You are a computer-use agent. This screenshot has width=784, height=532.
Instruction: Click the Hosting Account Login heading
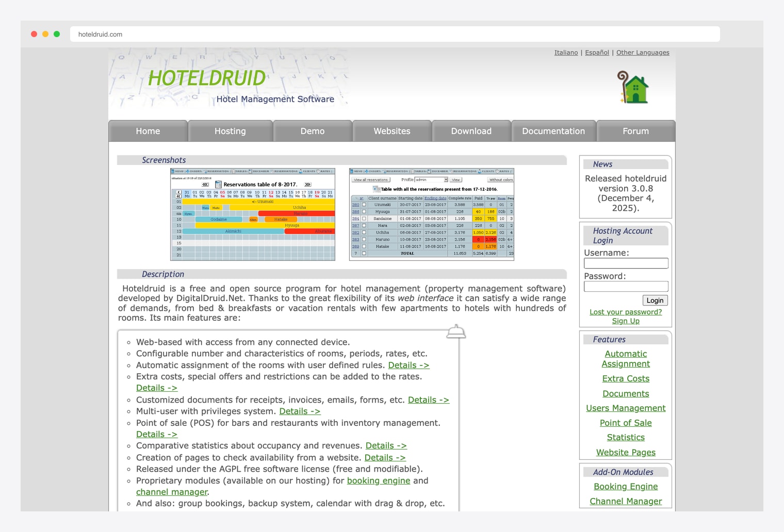coord(623,236)
